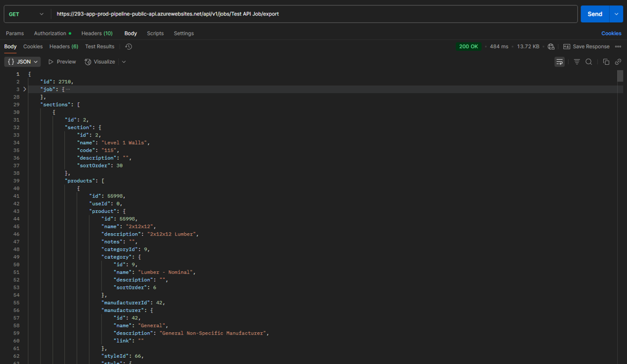Image resolution: width=627 pixels, height=364 pixels.
Task: Open the JSON format dropdown
Action: coord(23,62)
